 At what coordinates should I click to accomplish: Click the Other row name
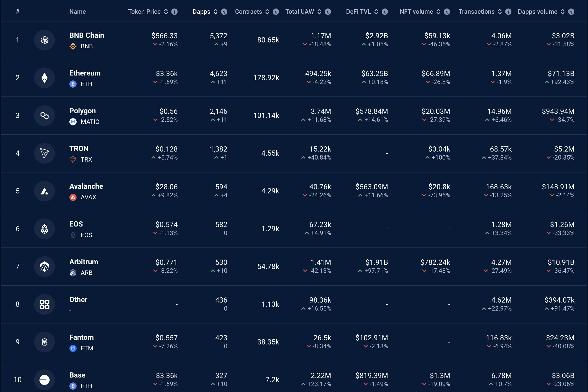coord(78,300)
